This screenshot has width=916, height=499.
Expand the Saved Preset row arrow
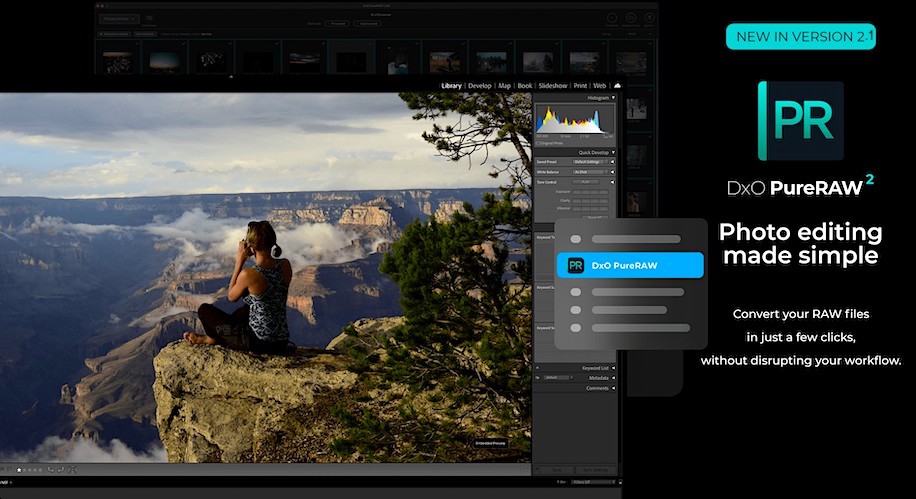612,162
